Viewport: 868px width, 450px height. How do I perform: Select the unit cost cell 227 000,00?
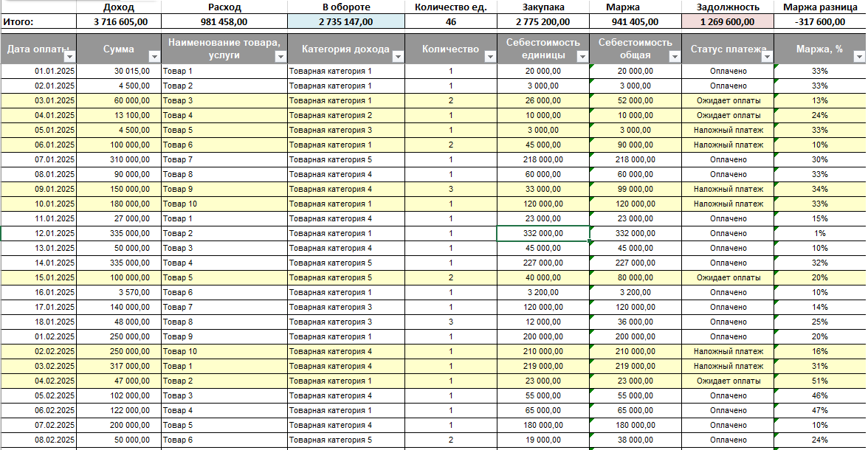(543, 263)
